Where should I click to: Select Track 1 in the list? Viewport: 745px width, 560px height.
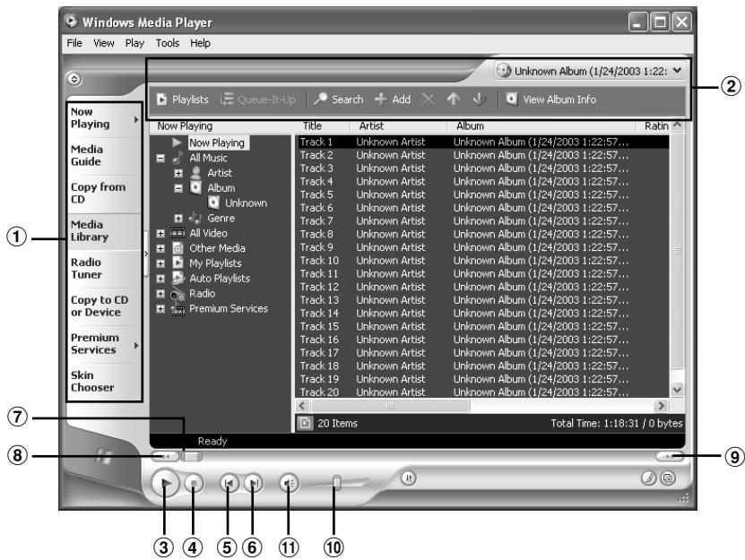[x=482, y=142]
